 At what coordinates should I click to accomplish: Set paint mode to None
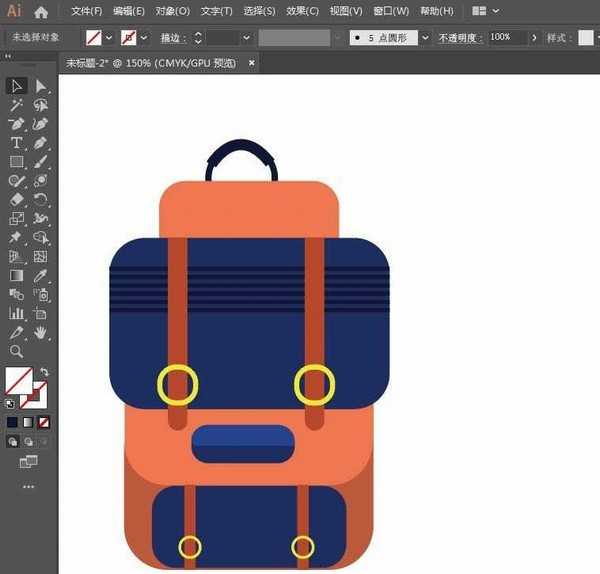click(43, 422)
